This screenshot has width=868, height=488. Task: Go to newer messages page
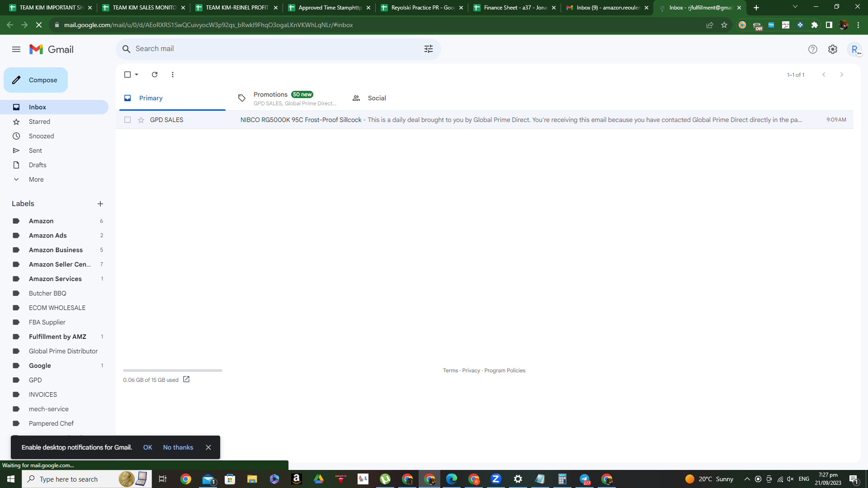(824, 75)
